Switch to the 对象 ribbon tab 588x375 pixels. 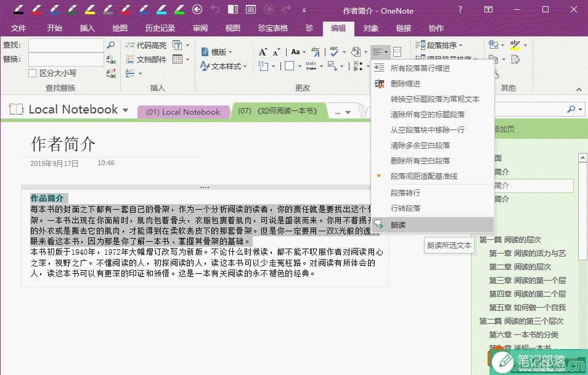pyautogui.click(x=371, y=28)
